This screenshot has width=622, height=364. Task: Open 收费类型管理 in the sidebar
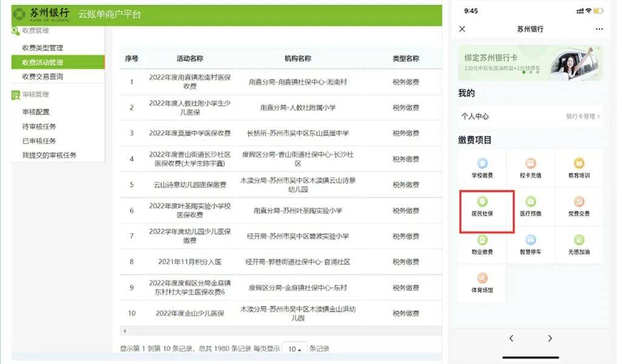(x=43, y=48)
